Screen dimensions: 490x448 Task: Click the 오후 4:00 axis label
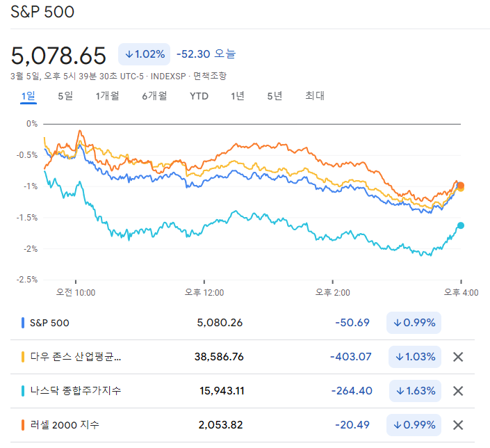461,292
